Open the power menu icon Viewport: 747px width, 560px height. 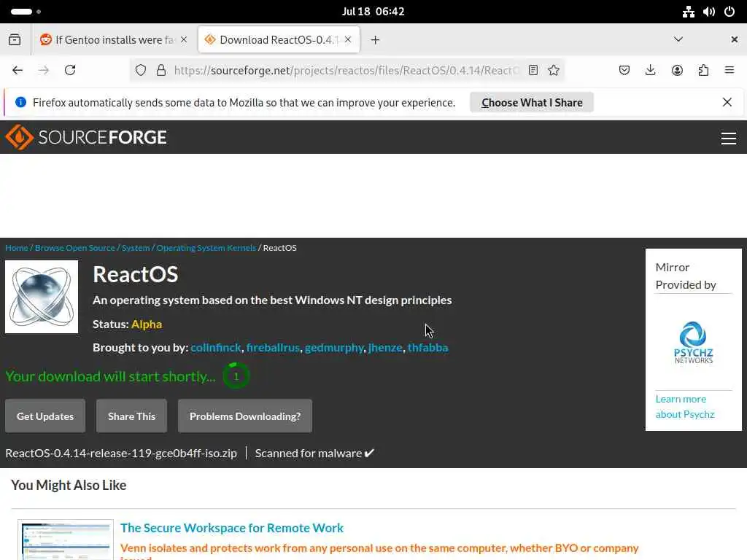[729, 12]
